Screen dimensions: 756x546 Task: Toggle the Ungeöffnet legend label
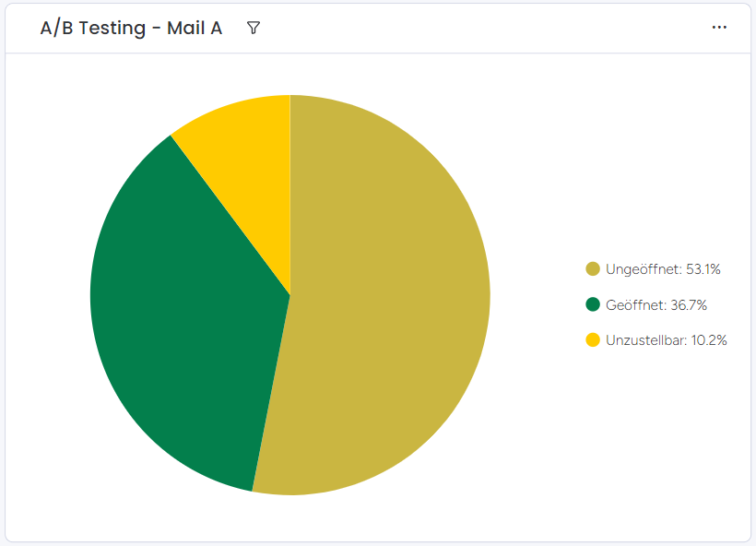pyautogui.click(x=643, y=269)
